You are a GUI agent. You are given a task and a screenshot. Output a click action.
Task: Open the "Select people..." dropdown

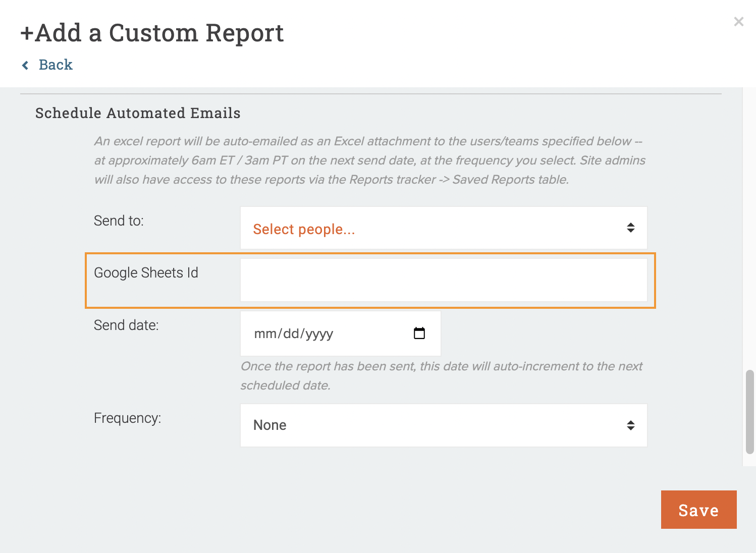(x=434, y=228)
